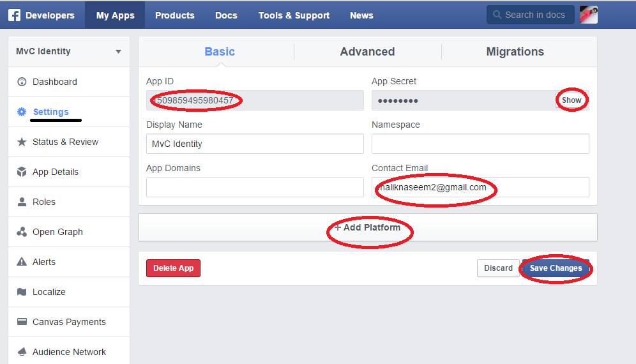
Task: Click the Canvas Payments card icon
Action: (22, 322)
